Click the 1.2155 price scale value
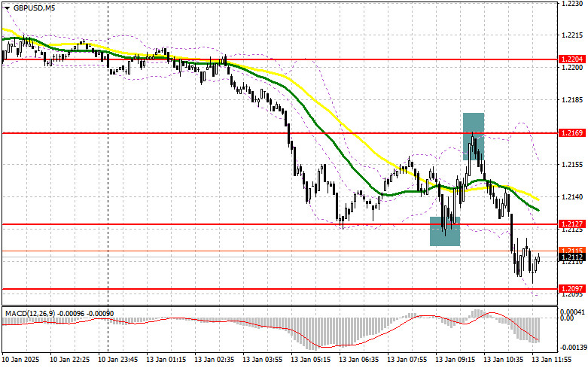 tap(572, 165)
